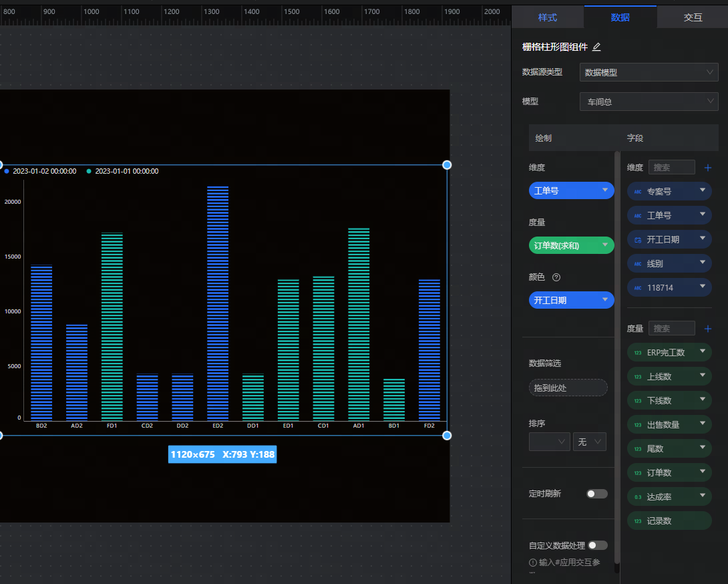Image resolution: width=728 pixels, height=584 pixels.
Task: Click the blue 工单号 dimension pill under 绘制
Action: 571,191
